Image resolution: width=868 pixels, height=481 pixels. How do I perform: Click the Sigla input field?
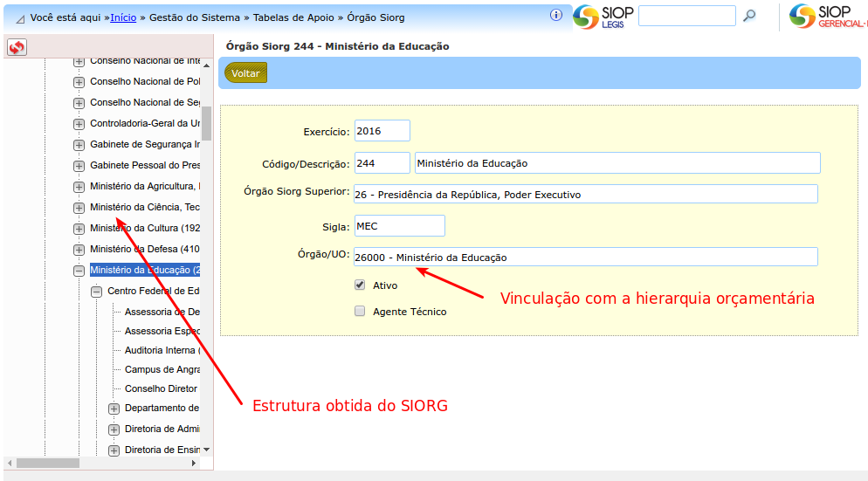[x=399, y=226]
